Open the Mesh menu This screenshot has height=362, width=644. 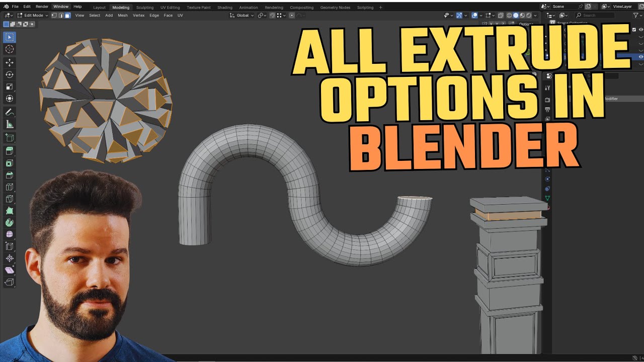click(123, 15)
